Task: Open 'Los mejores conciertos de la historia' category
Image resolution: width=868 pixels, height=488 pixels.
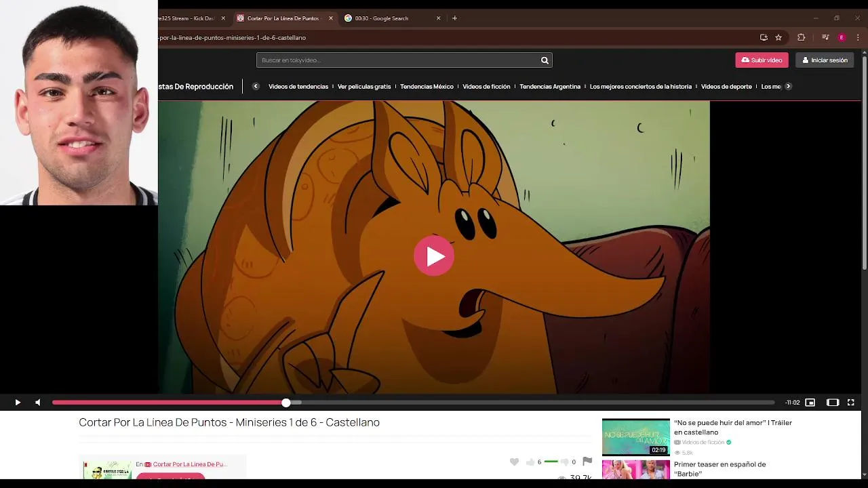Action: [x=641, y=87]
